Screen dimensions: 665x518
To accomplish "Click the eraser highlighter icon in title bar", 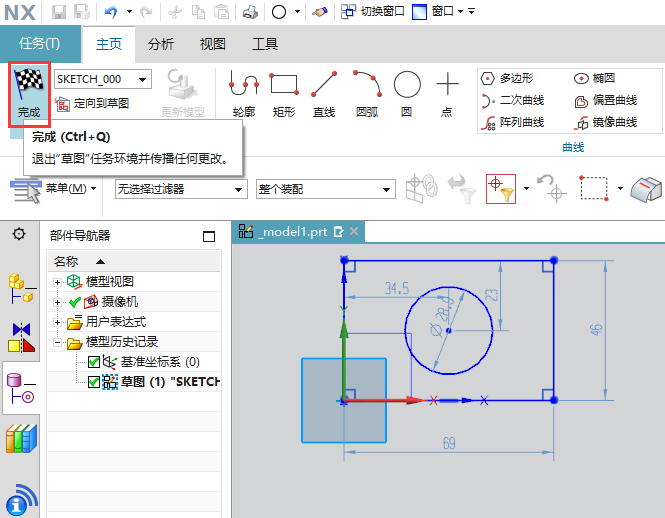I will coord(319,12).
